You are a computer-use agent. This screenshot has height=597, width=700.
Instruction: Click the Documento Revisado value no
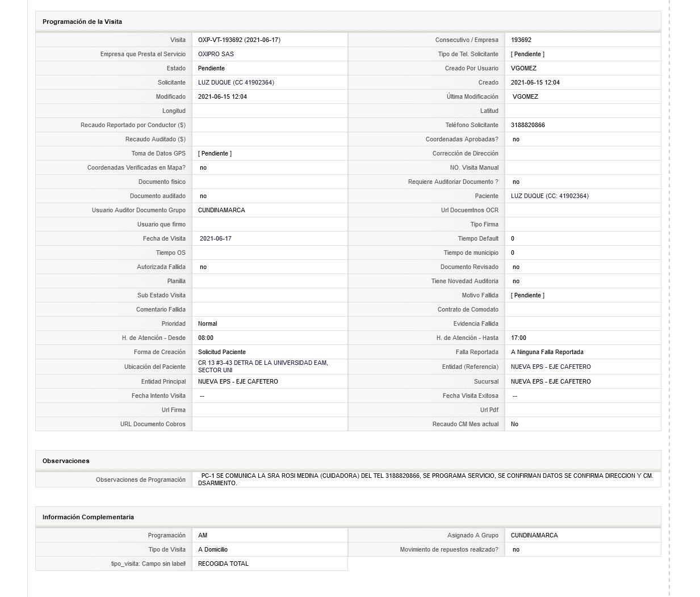(x=516, y=267)
